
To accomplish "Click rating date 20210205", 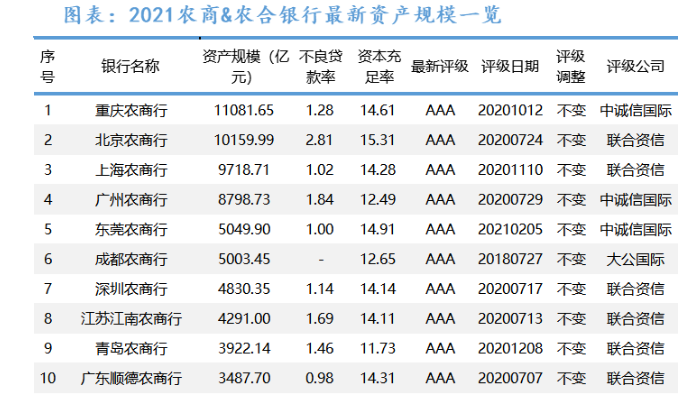I will pyautogui.click(x=510, y=230).
